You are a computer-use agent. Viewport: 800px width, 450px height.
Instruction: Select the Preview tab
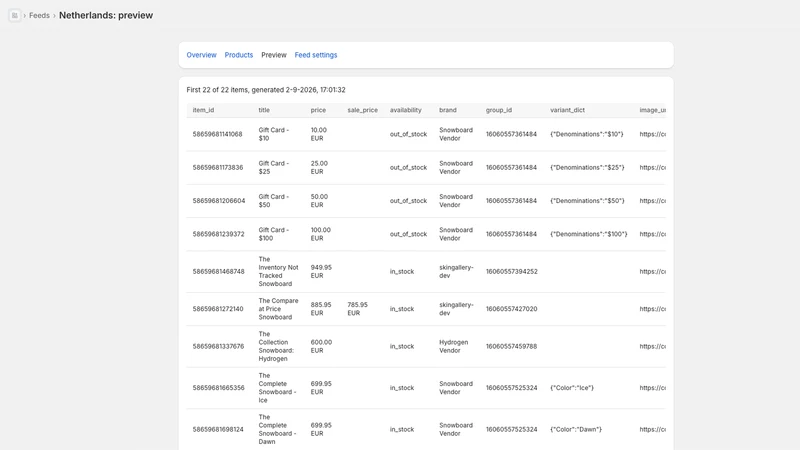(x=274, y=55)
